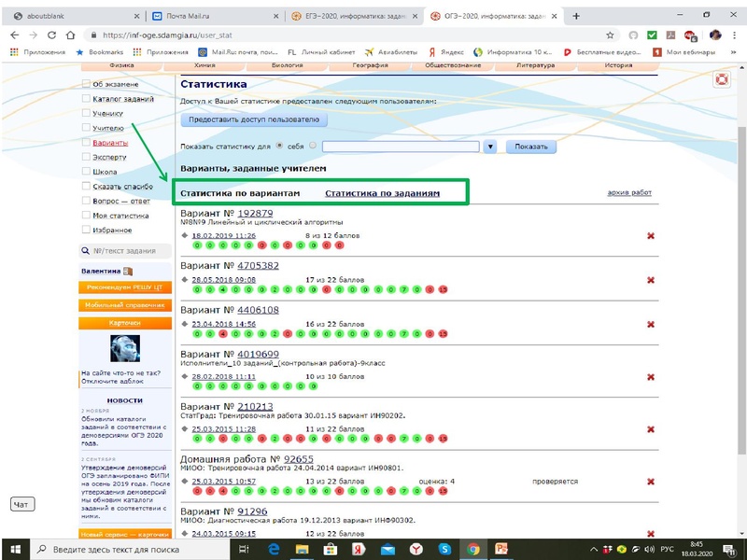The height and width of the screenshot is (560, 747).
Task: Tick the checkbox beside 'Моя статистика'
Action: tap(87, 216)
